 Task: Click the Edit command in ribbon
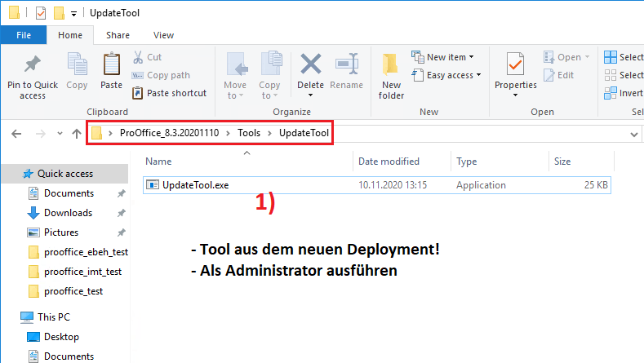pos(558,75)
